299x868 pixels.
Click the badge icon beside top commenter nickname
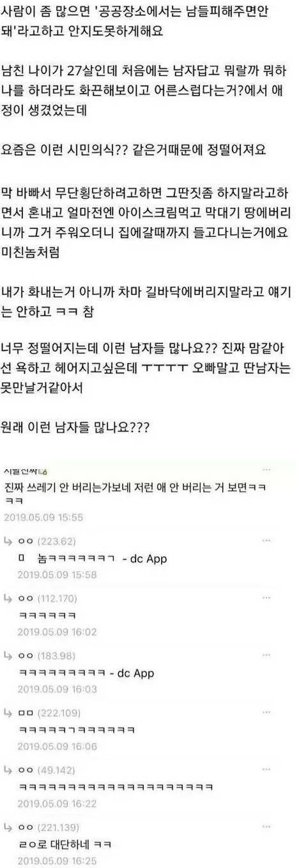tap(44, 472)
